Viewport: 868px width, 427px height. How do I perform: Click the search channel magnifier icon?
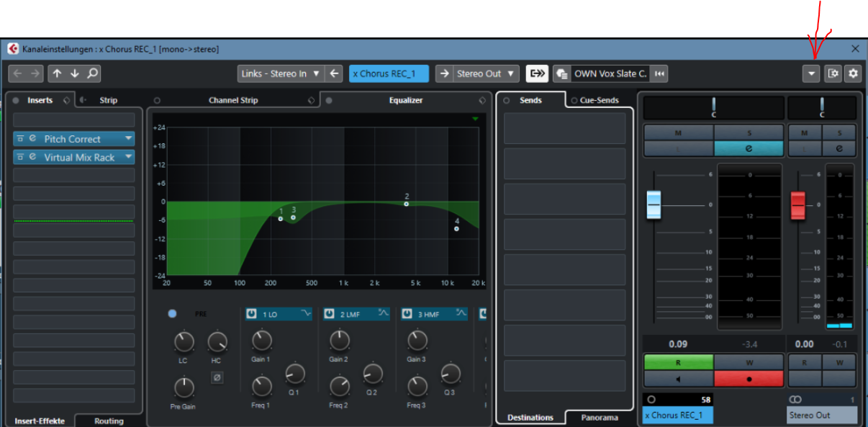point(92,73)
